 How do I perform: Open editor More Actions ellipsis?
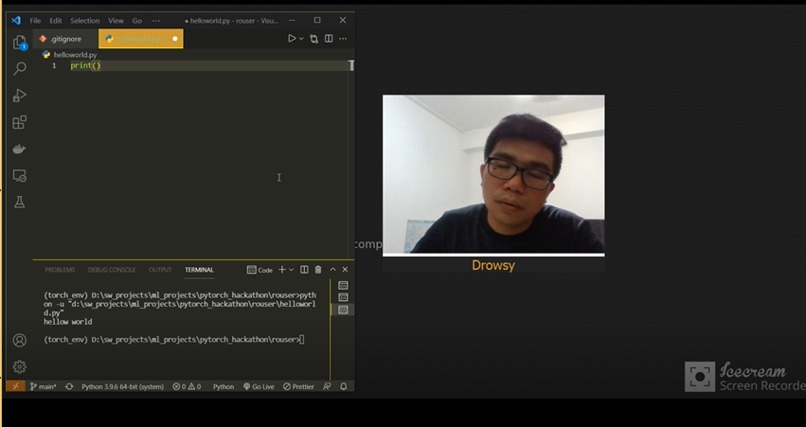tap(343, 39)
